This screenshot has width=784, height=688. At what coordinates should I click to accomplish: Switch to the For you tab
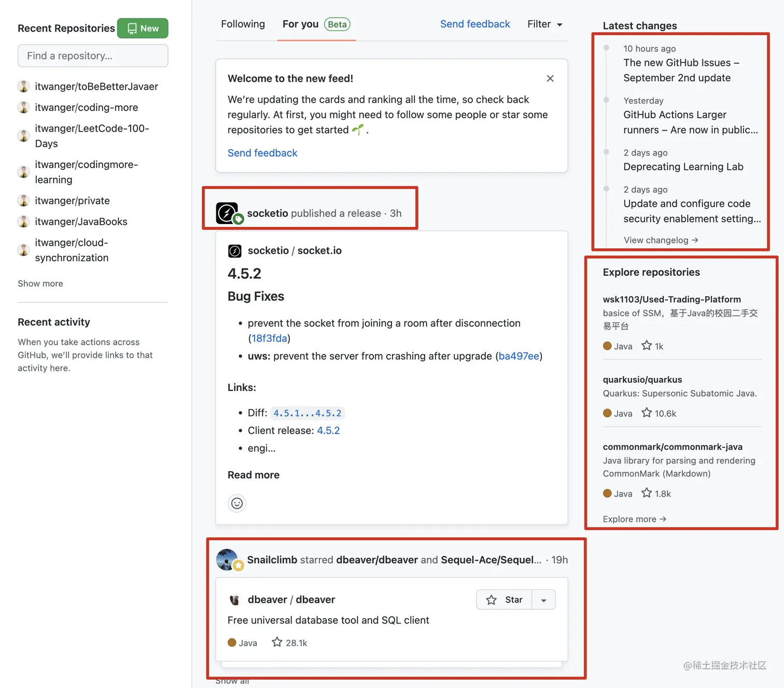[316, 24]
